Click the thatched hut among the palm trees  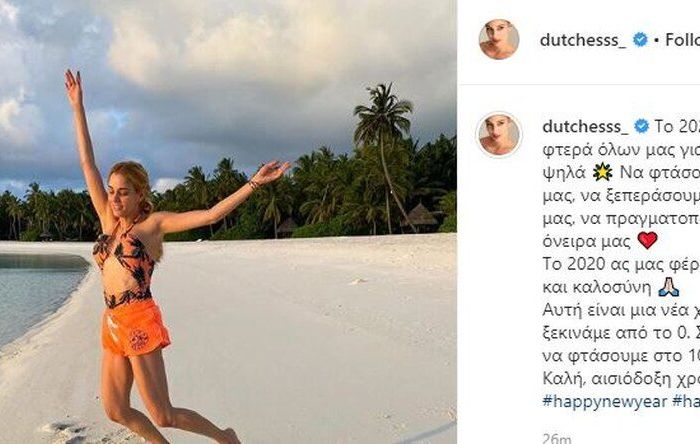tap(420, 215)
